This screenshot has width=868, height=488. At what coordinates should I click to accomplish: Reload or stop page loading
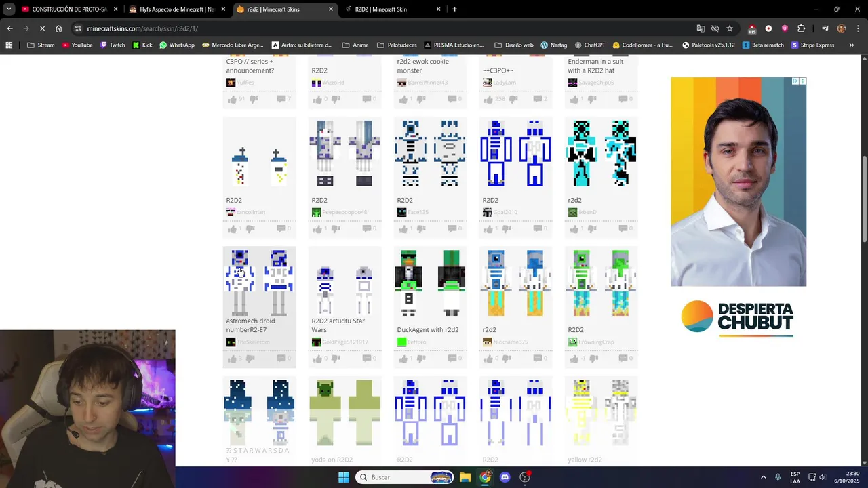[41, 28]
